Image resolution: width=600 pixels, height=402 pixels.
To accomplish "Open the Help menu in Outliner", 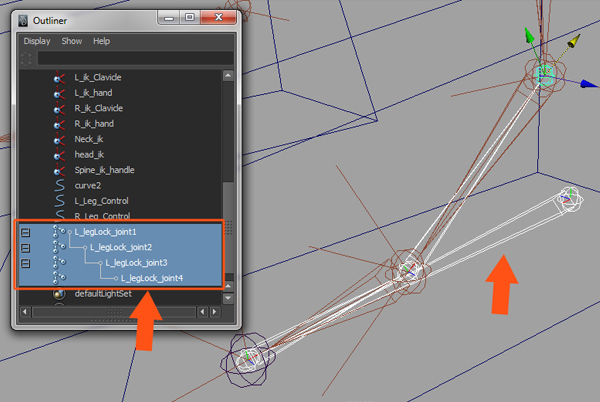I will tap(101, 41).
